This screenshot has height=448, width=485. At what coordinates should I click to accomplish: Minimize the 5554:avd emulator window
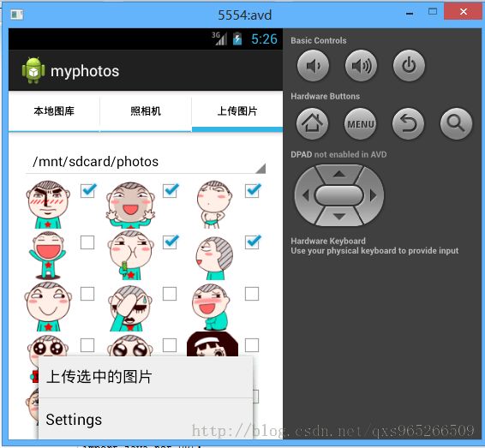click(410, 14)
